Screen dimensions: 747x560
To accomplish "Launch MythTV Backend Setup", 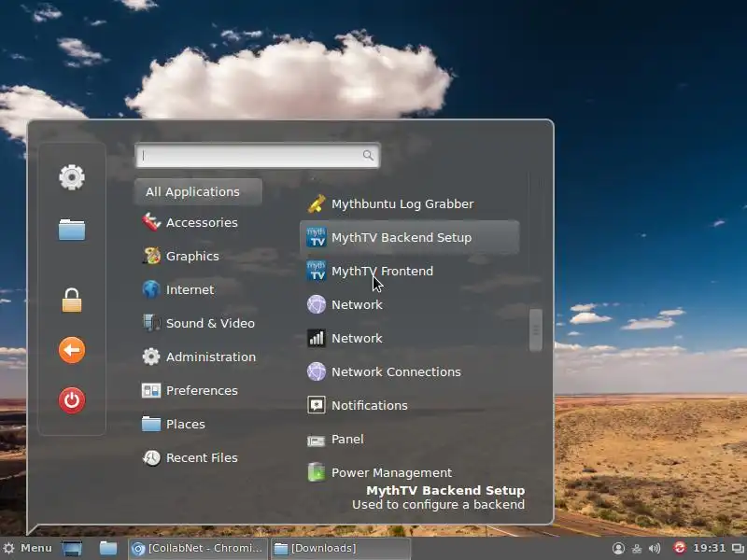I will click(x=410, y=237).
